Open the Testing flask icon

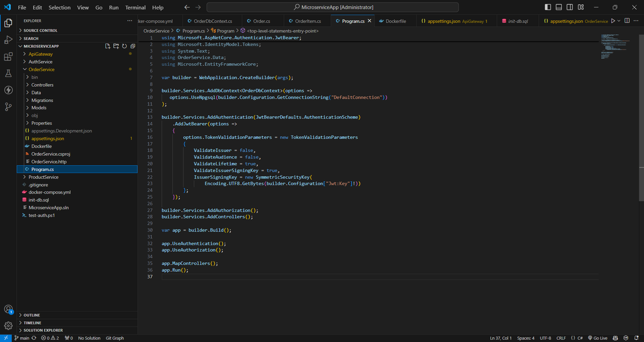click(x=8, y=73)
